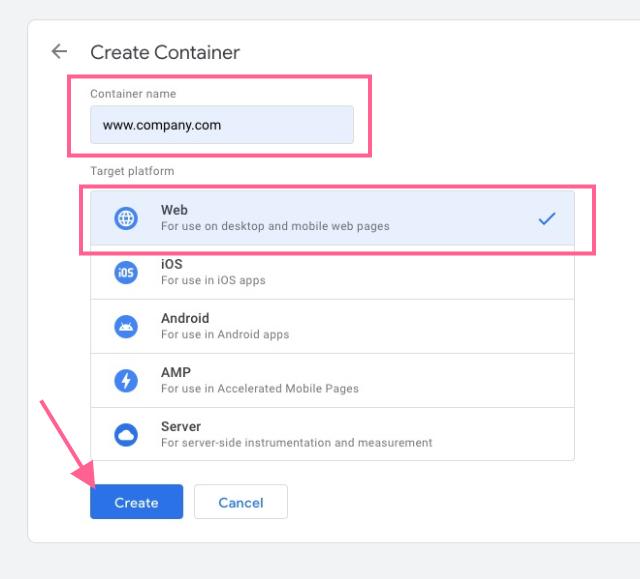Select the Web target platform option
This screenshot has width=640, height=579.
pos(332,218)
